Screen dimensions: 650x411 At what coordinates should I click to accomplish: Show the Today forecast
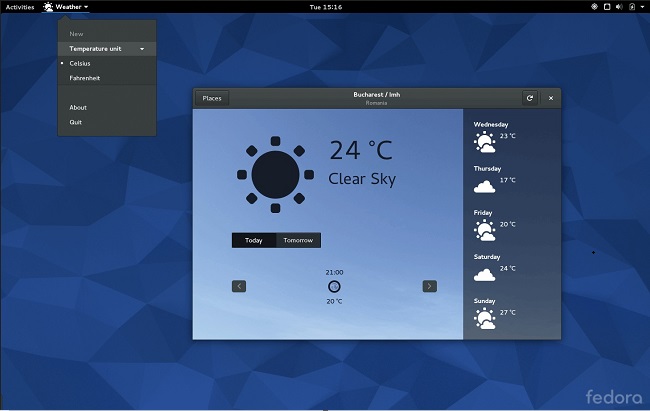point(254,240)
